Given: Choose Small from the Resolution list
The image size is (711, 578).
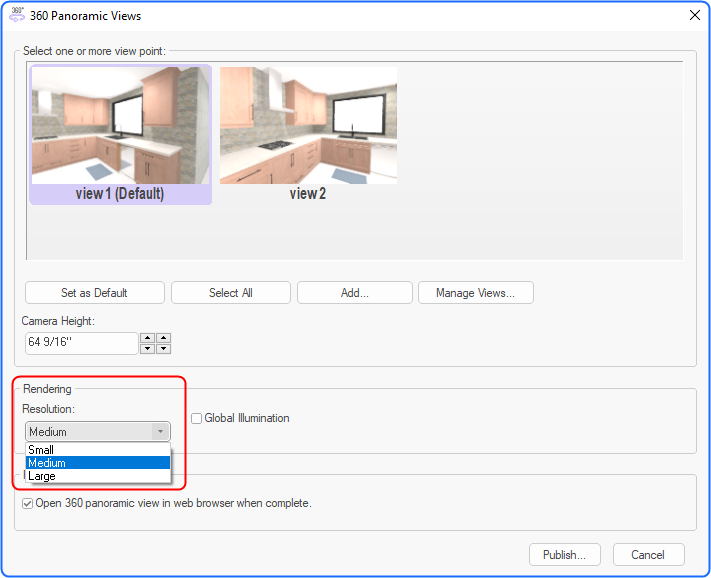Looking at the screenshot, I should tap(98, 450).
